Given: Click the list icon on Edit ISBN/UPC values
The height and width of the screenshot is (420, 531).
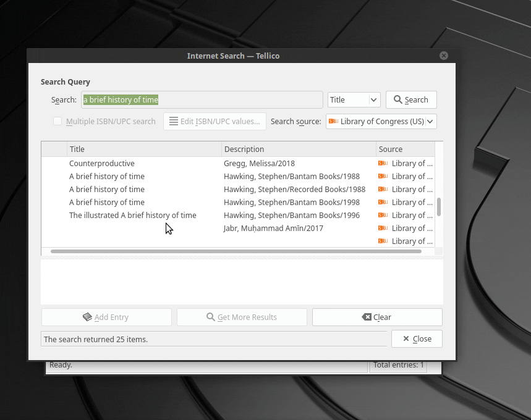Looking at the screenshot, I should pos(174,121).
